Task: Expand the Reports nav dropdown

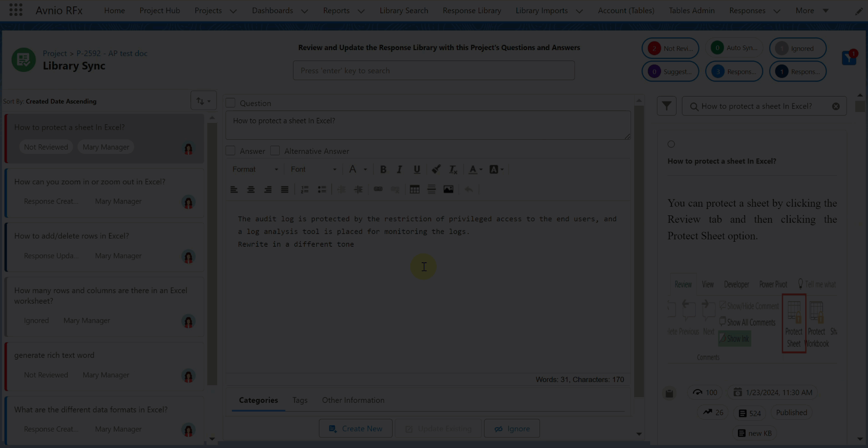Action: click(x=361, y=11)
